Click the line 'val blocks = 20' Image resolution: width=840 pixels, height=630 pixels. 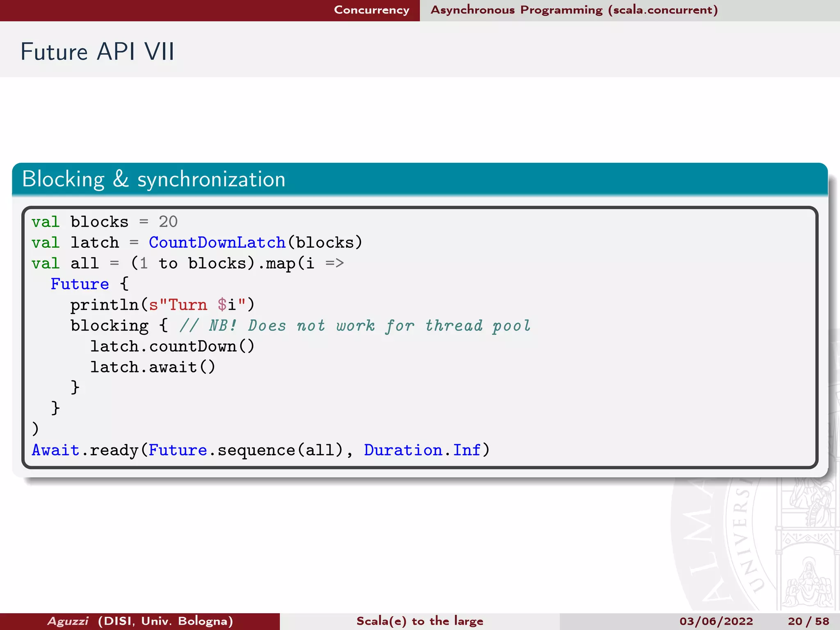pyautogui.click(x=105, y=222)
